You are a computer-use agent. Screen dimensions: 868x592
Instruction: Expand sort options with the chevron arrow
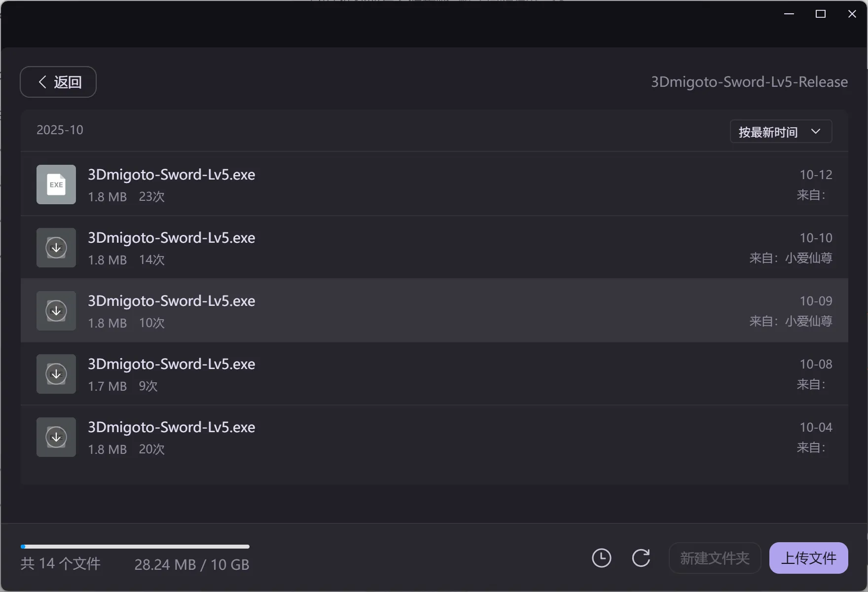pos(816,132)
